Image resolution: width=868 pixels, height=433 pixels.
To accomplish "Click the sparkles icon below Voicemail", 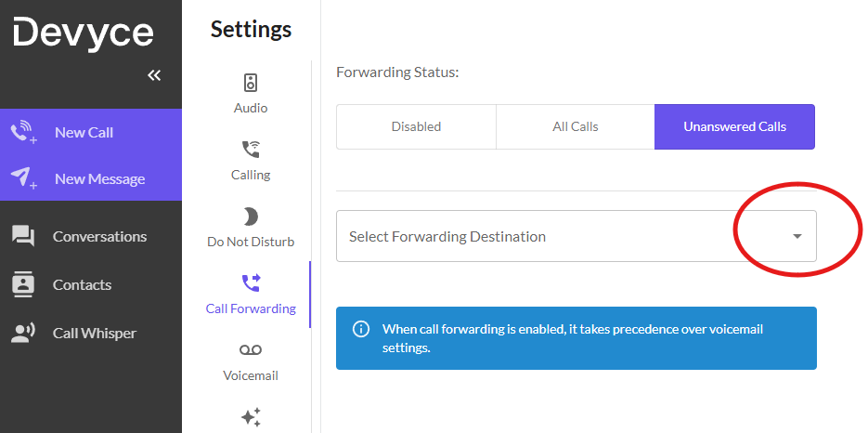I will coord(251,417).
